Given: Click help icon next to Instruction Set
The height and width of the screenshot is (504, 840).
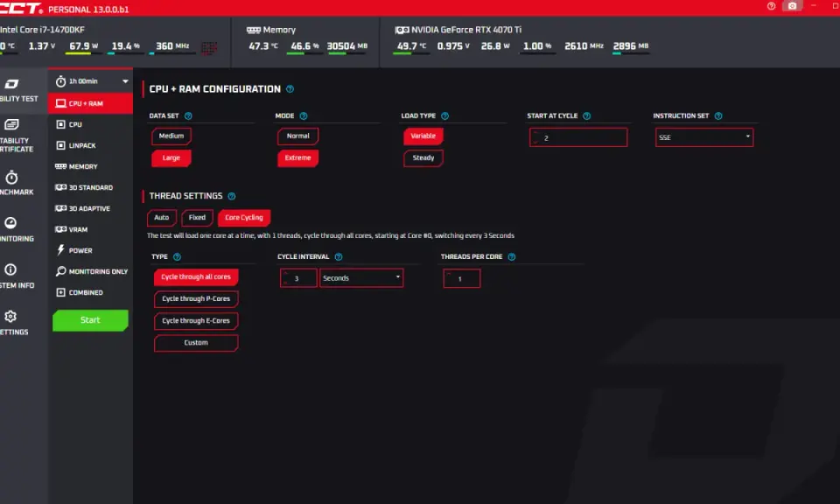Looking at the screenshot, I should [718, 115].
